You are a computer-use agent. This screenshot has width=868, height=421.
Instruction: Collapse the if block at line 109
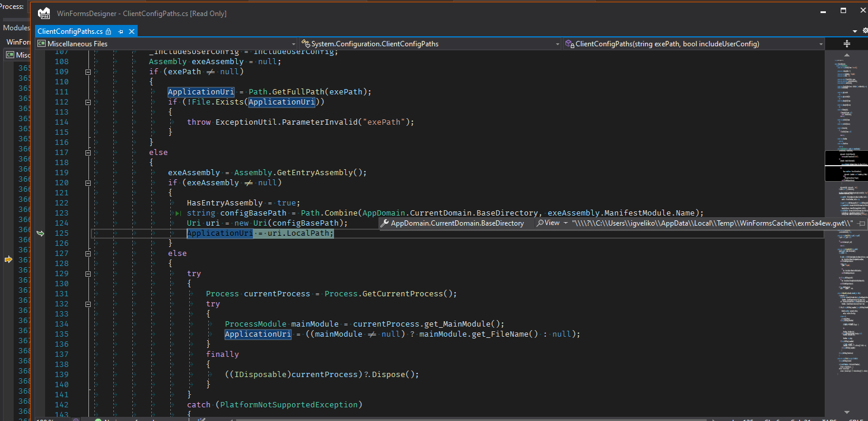click(88, 72)
